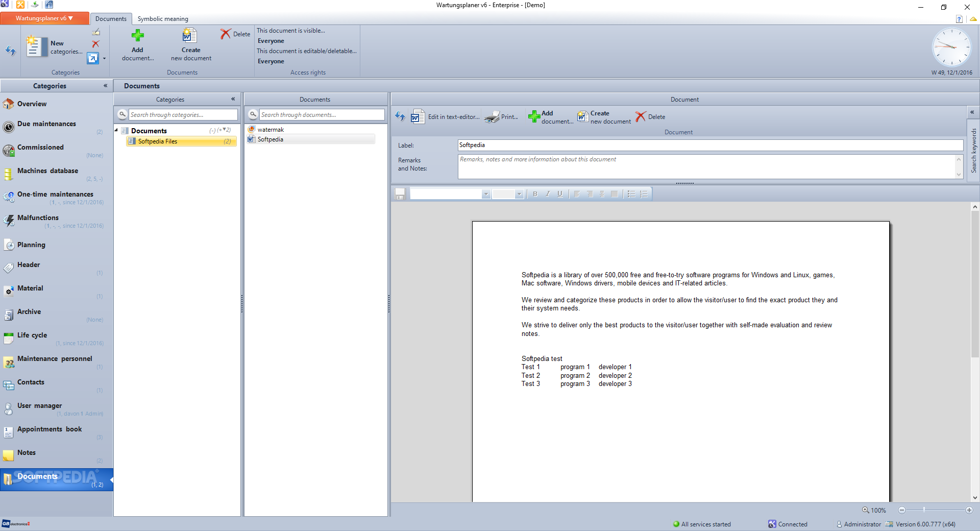Toggle italic formatting in editor toolbar
Viewport: 980px width, 531px height.
pyautogui.click(x=548, y=194)
